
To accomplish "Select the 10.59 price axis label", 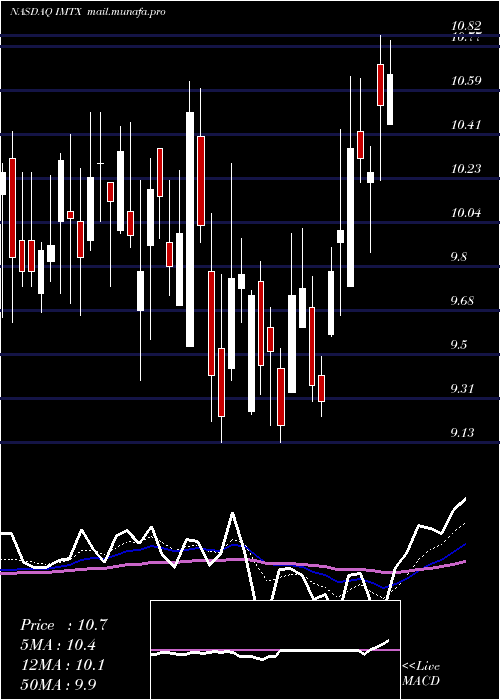I will [466, 81].
